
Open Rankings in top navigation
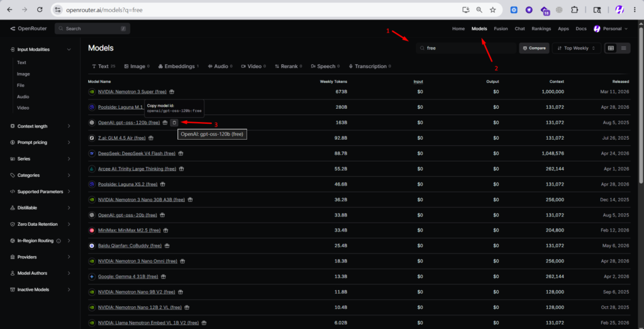pyautogui.click(x=541, y=29)
